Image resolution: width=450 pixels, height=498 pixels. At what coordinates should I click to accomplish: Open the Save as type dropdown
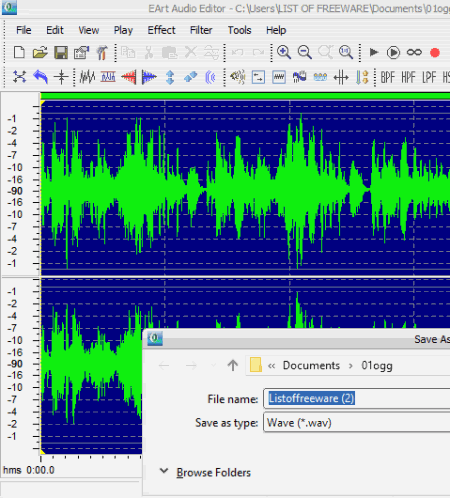(x=357, y=423)
